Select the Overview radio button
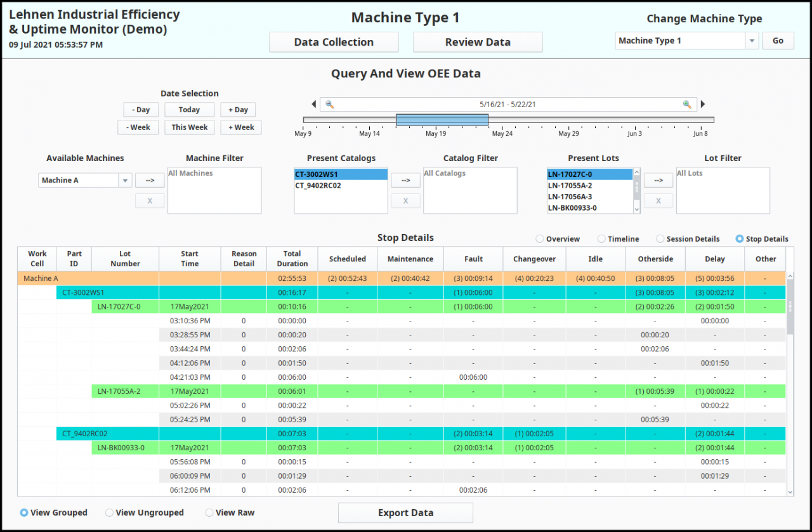Image resolution: width=812 pixels, height=532 pixels. (x=540, y=239)
